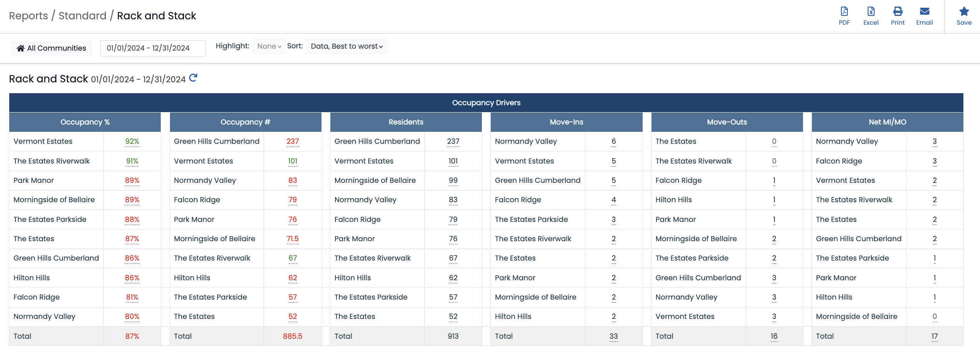
Task: Click total Move-Ins value 33
Action: coord(613,336)
